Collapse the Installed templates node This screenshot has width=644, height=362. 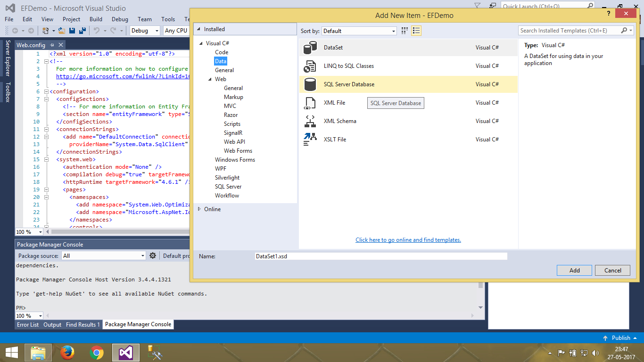coord(199,29)
